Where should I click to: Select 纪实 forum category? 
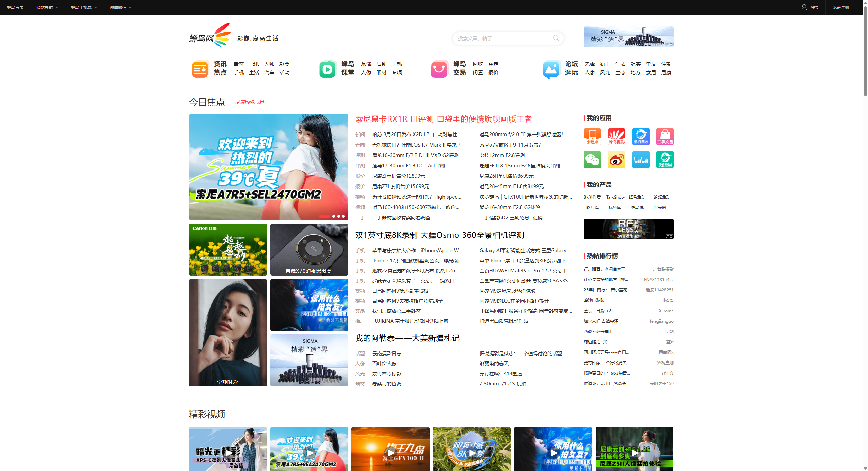click(x=635, y=64)
